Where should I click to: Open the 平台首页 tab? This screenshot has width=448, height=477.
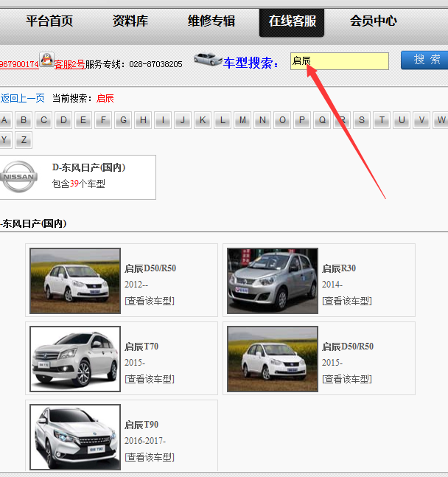click(x=49, y=21)
